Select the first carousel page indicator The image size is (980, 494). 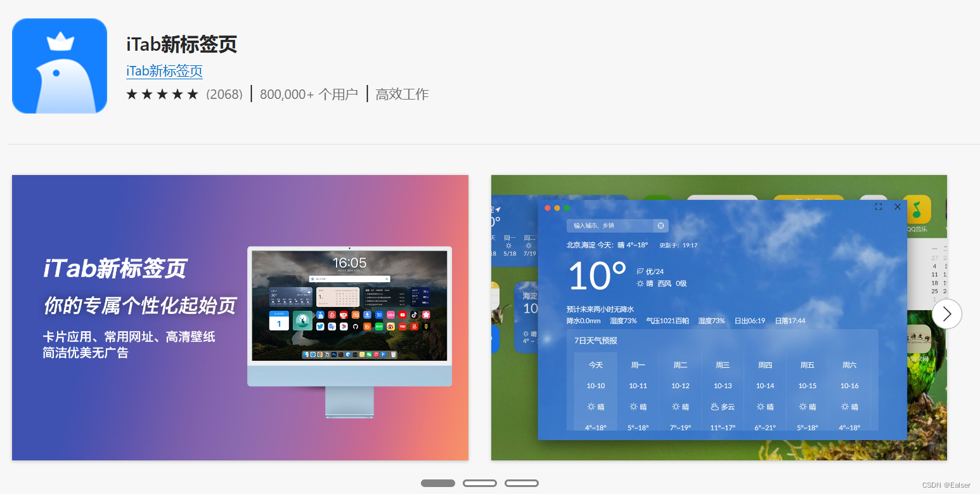pos(438,483)
